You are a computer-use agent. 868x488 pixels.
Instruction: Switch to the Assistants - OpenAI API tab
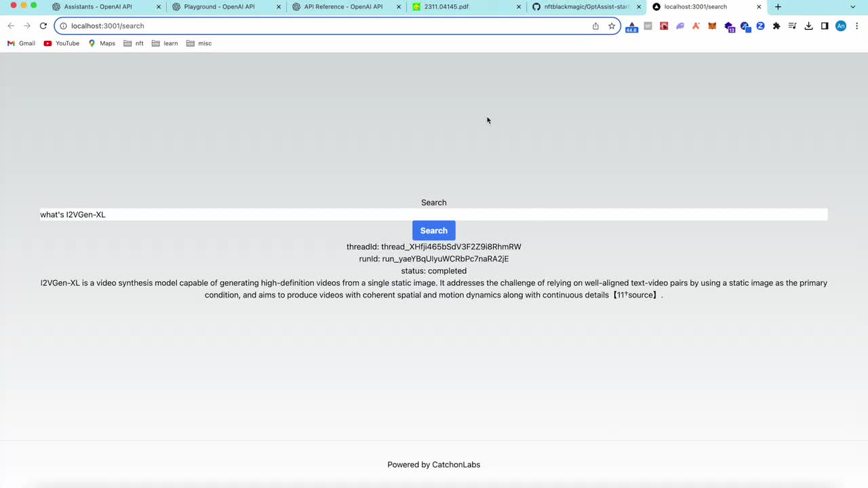pos(98,7)
